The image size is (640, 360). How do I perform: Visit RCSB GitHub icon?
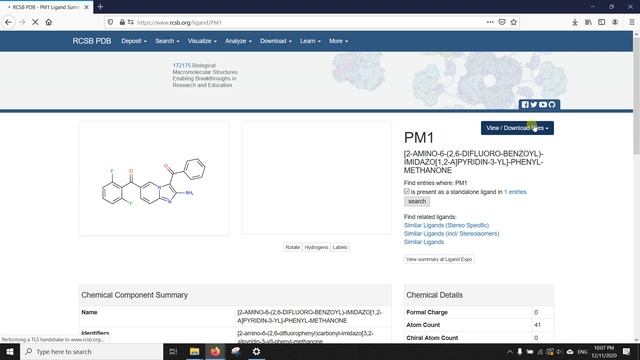[x=552, y=105]
